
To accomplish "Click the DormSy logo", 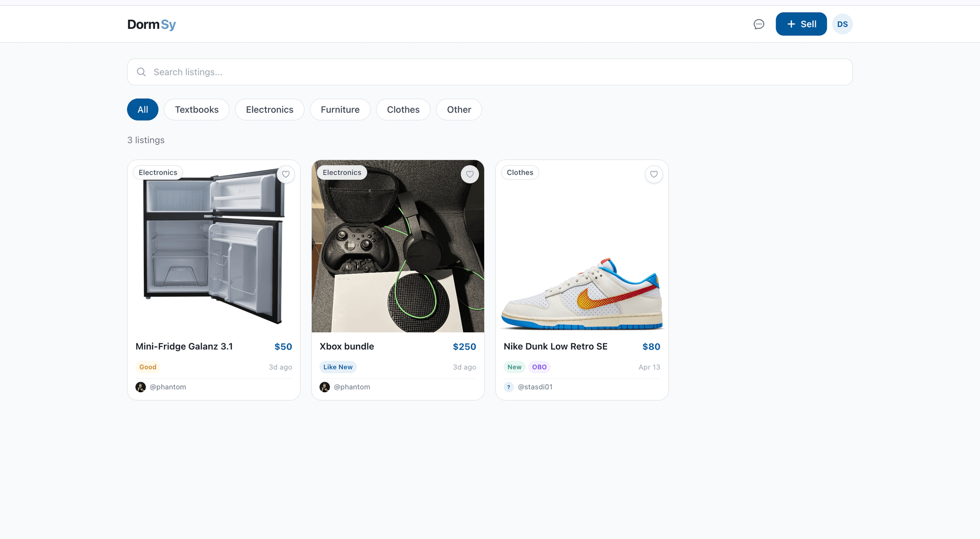I will 151,24.
